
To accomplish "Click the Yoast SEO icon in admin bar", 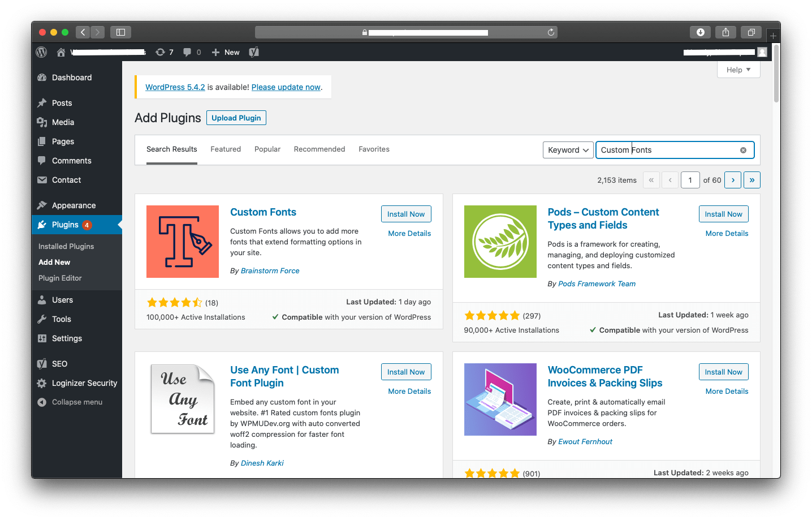I will pos(254,52).
